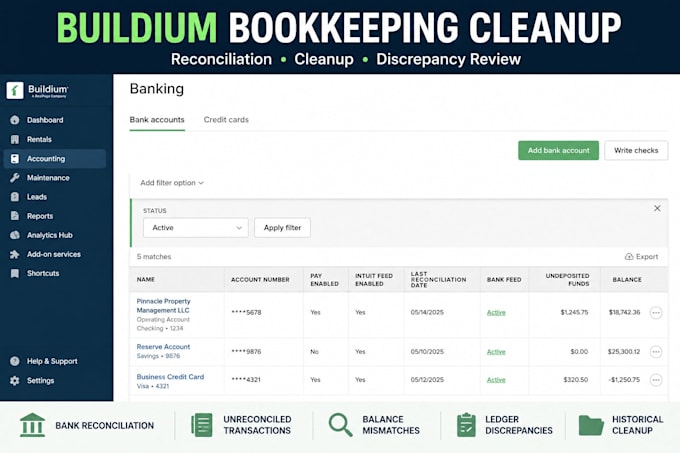The width and height of the screenshot is (680, 453).
Task: Click the Help & Support question icon
Action: click(15, 361)
